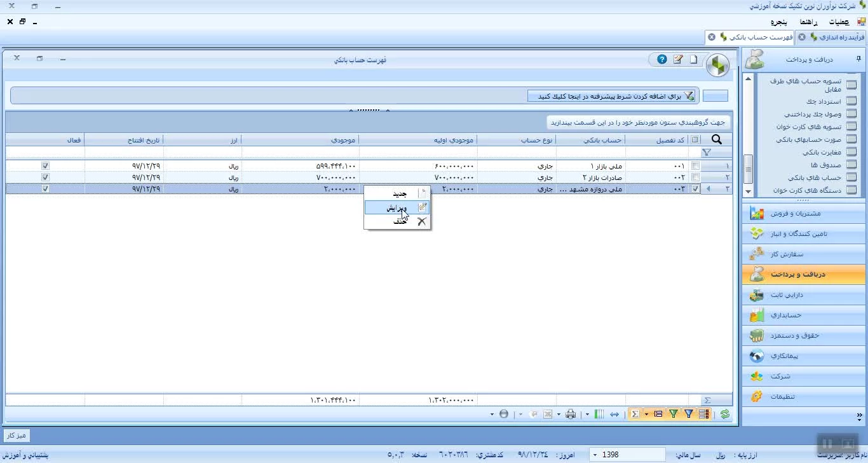Open the fiscal year 1398 dropdown
The width and height of the screenshot is (868, 463).
pos(595,455)
